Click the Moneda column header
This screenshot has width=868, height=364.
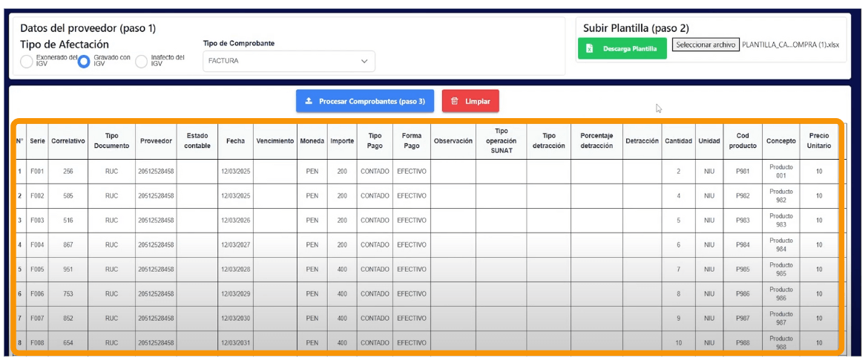tap(312, 141)
